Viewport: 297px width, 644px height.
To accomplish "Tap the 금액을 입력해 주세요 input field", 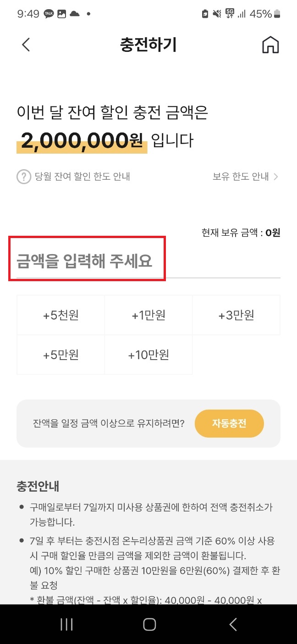I will pyautogui.click(x=87, y=259).
